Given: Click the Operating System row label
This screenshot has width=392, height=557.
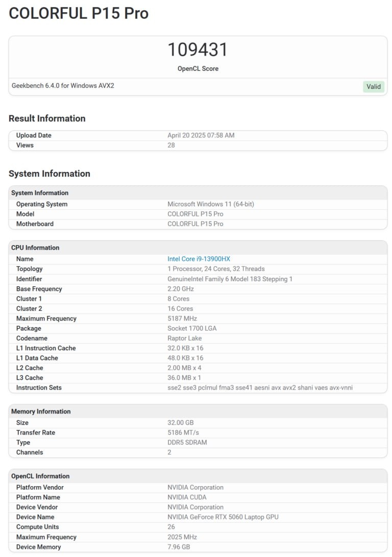Looking at the screenshot, I should (x=42, y=204).
